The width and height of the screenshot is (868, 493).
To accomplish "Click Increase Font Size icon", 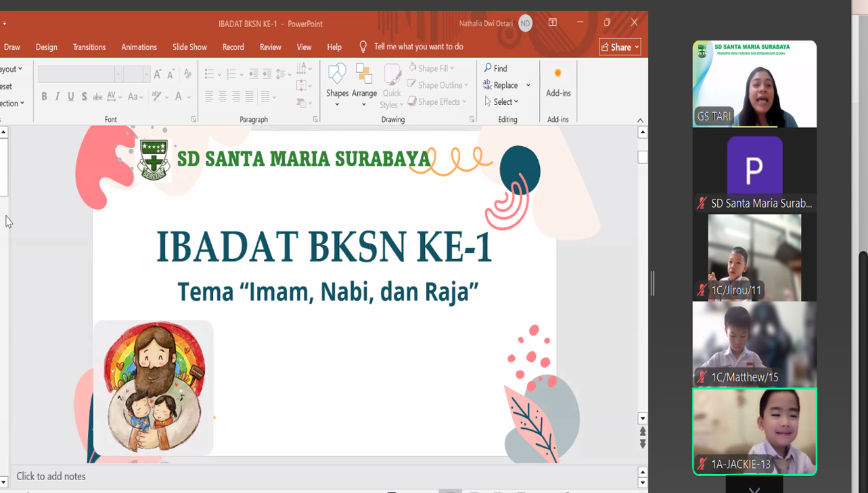I will click(x=158, y=74).
